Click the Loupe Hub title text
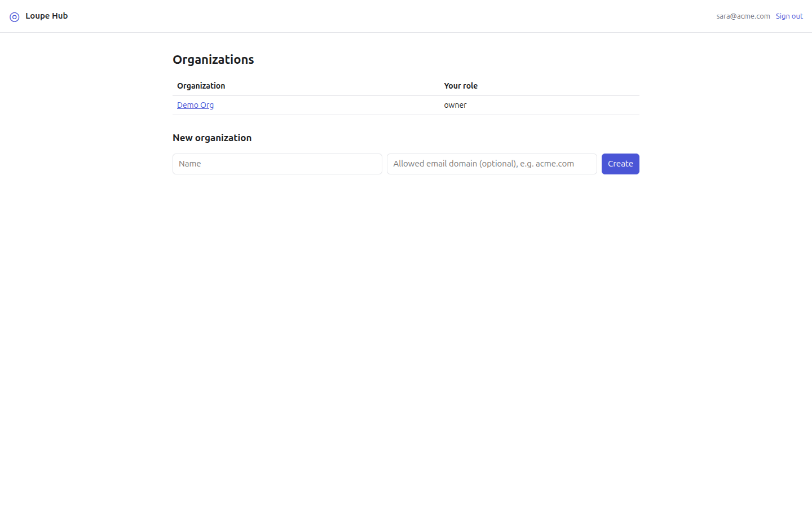The width and height of the screenshot is (812, 508). 47,16
